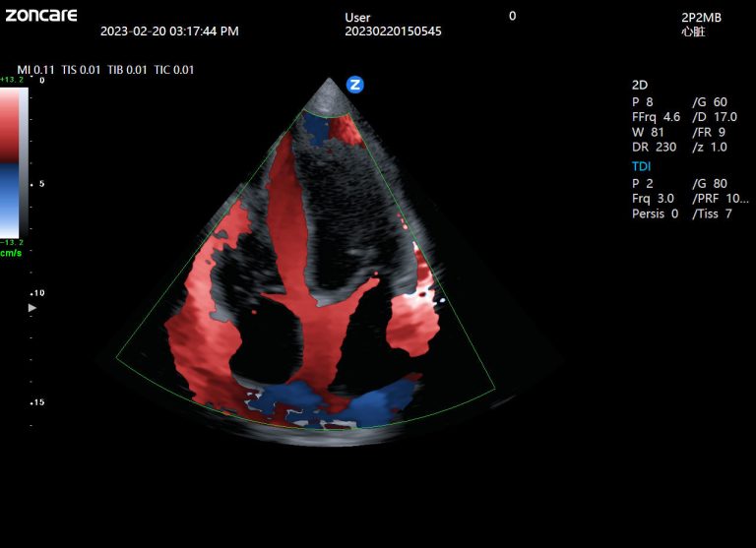Click the Zoncare logo
Viewport: 756px width, 548px height.
pos(40,15)
